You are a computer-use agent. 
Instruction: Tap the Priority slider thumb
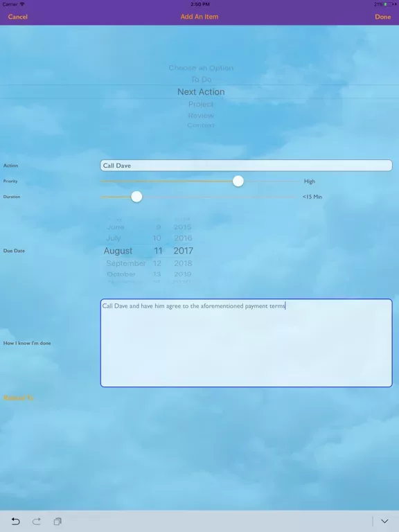tap(238, 181)
